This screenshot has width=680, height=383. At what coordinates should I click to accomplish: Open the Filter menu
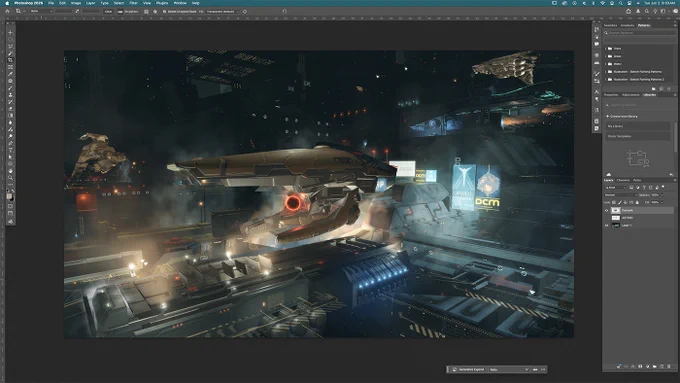(134, 3)
